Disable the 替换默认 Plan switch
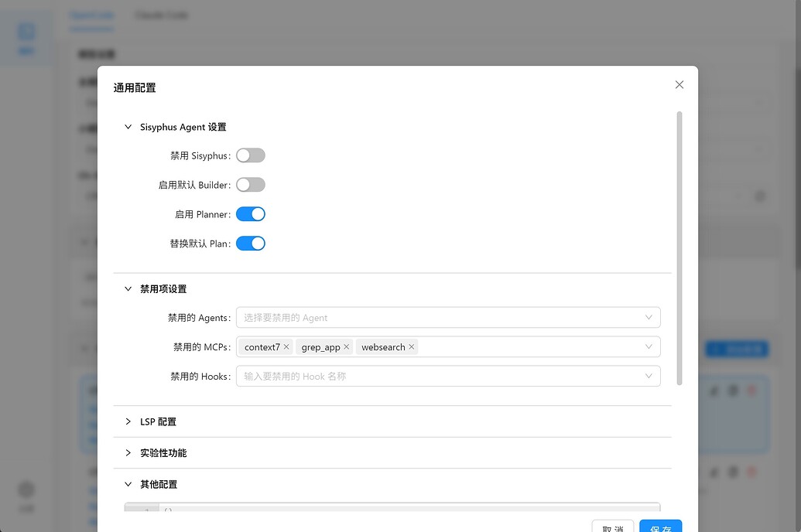The image size is (801, 532). (x=250, y=244)
